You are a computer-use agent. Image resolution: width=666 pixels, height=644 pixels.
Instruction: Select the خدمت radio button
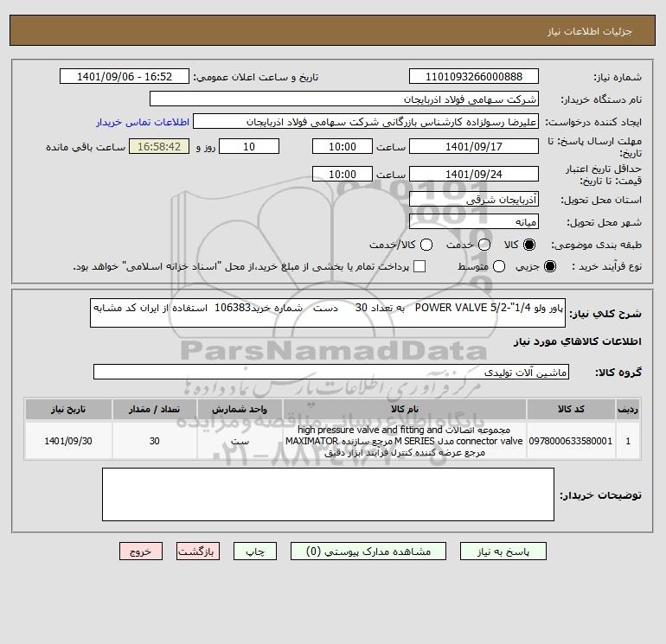click(x=484, y=245)
